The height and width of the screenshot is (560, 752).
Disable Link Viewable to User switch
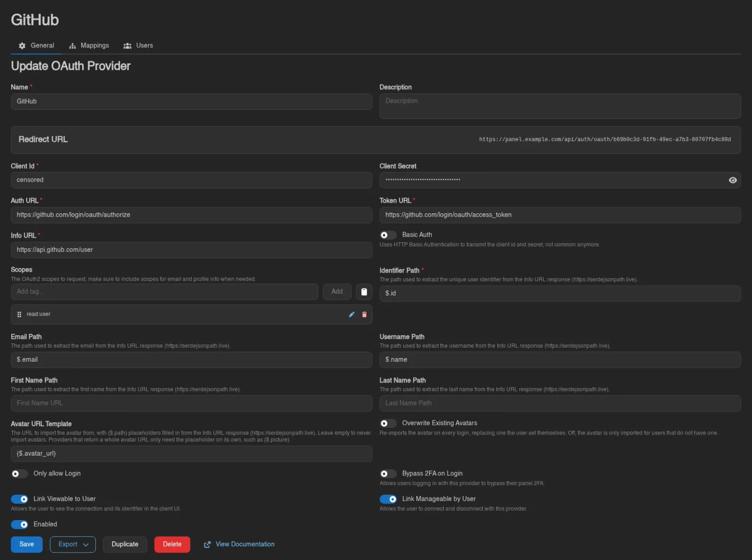tap(19, 499)
